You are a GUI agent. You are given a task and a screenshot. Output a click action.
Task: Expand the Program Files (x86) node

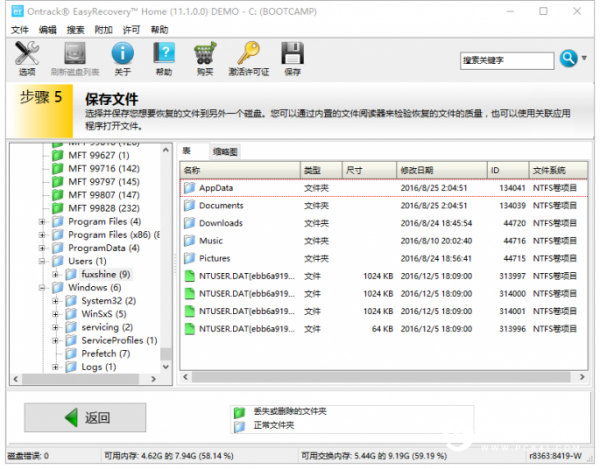point(42,235)
